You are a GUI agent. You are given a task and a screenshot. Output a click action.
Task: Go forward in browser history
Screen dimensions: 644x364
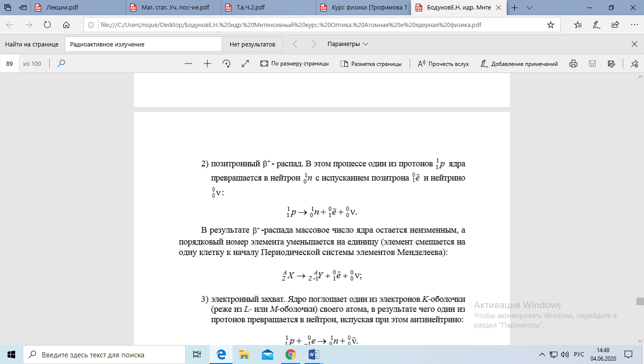click(28, 25)
